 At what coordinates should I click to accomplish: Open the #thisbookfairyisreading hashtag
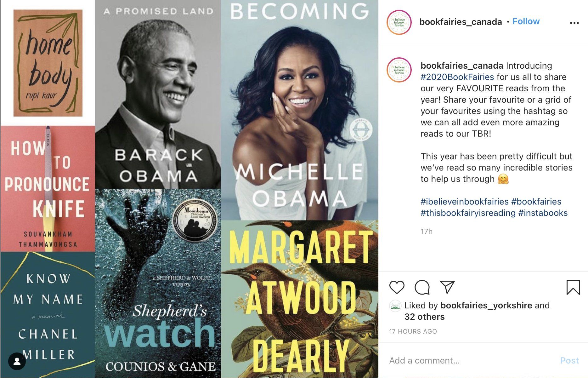[468, 213]
